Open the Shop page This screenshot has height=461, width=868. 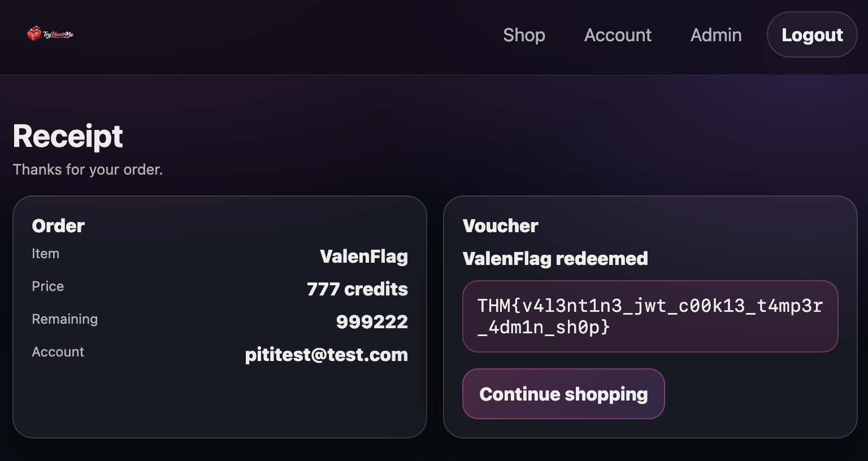524,35
